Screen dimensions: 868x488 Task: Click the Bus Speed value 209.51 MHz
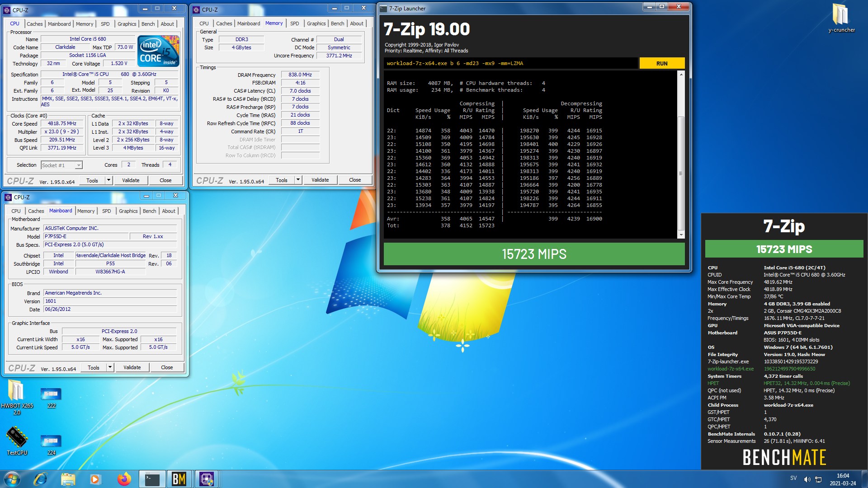62,140
